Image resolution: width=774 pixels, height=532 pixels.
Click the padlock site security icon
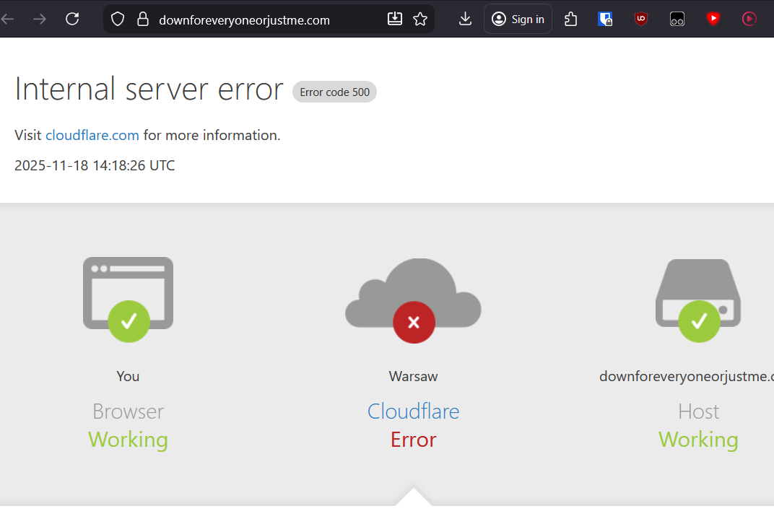(143, 19)
